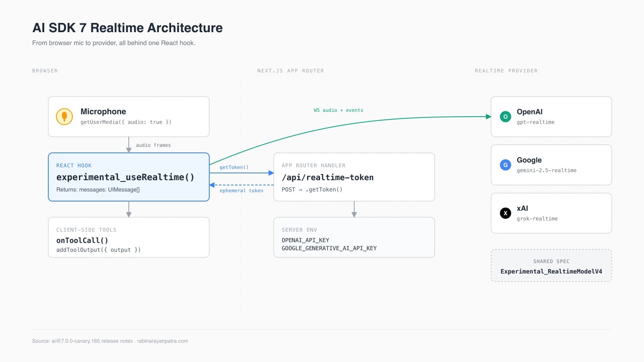Click gemini-2.5-realtime model name
Viewport: 644px width, 362px height.
[547, 170]
